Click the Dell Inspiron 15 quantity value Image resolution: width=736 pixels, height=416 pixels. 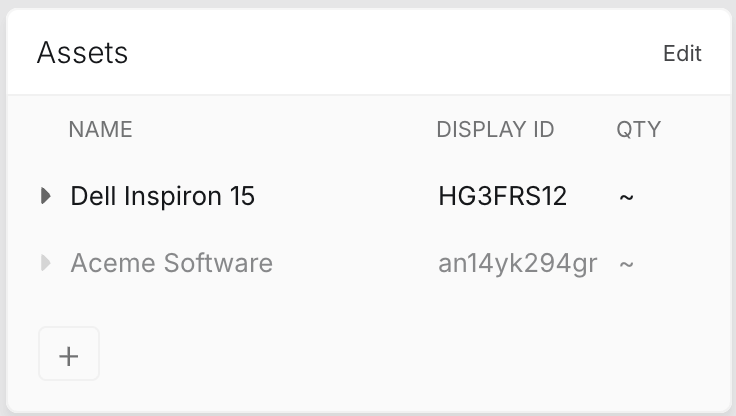tap(626, 197)
